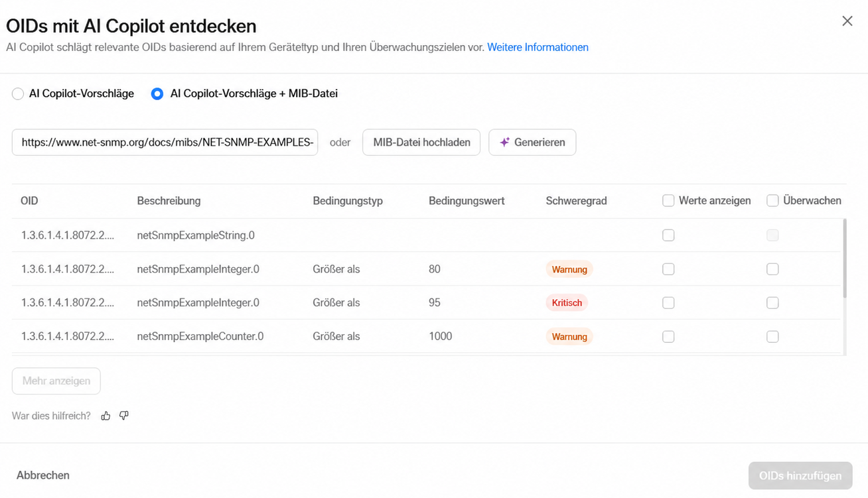This screenshot has height=498, width=868.
Task: Click the table vertical scrollbar
Action: (x=844, y=259)
